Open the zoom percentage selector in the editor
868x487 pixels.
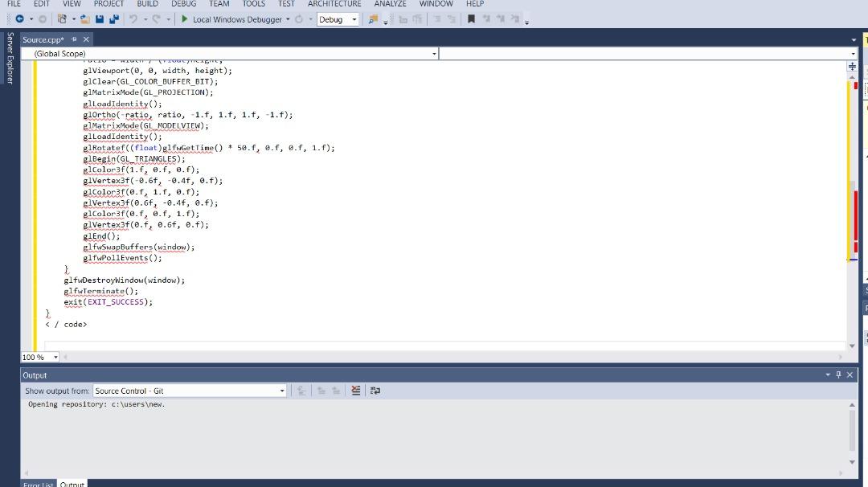tap(54, 356)
